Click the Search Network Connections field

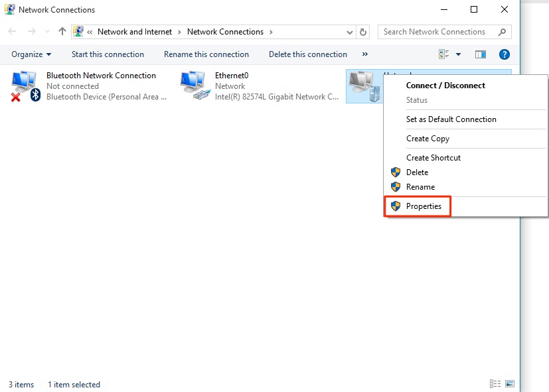tap(438, 32)
